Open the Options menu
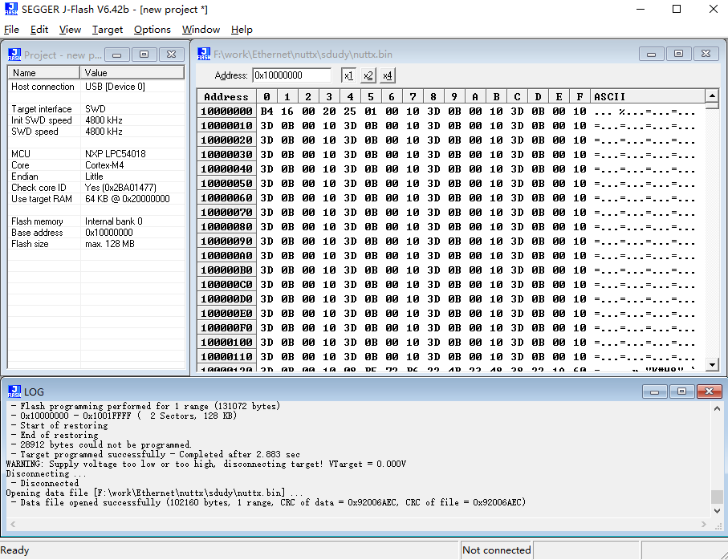Image resolution: width=728 pixels, height=560 pixels. pos(153,30)
